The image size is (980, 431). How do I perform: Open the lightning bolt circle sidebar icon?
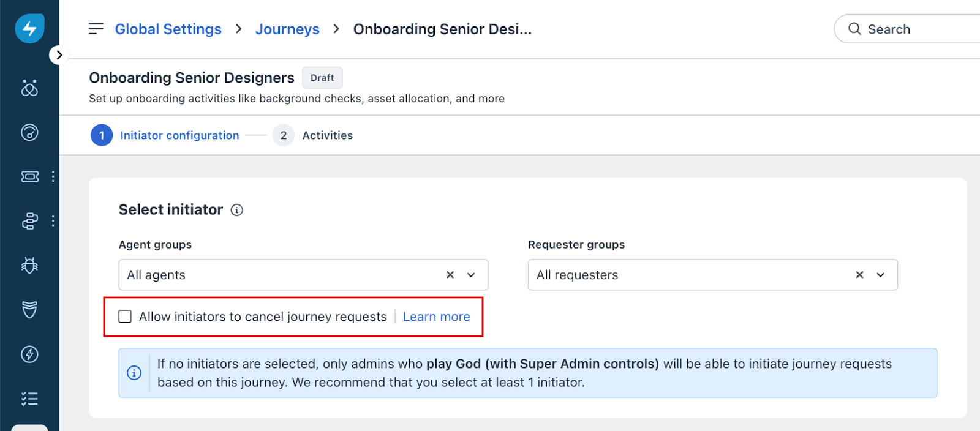[x=29, y=354]
